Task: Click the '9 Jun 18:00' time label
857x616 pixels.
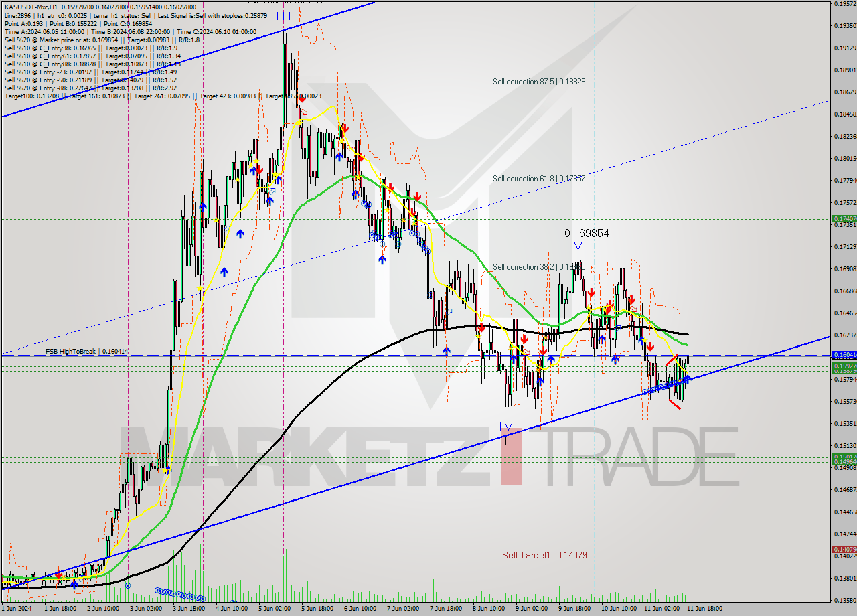Action: pos(574,609)
